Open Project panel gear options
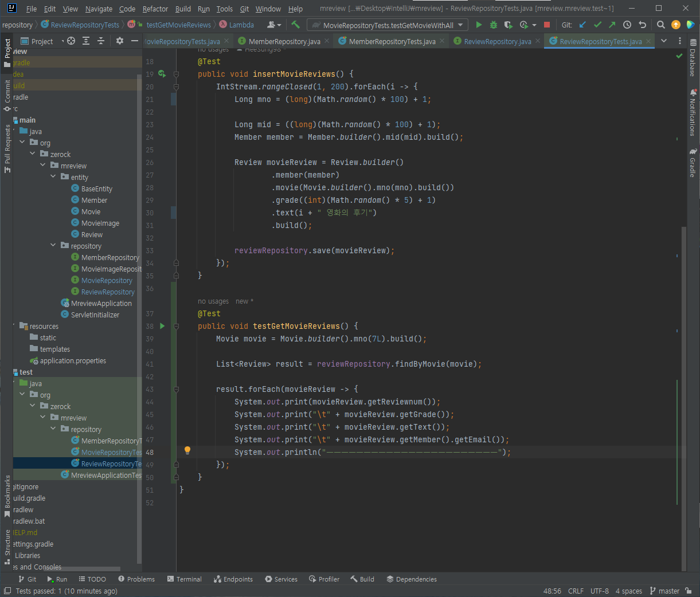700x597 pixels. (120, 41)
